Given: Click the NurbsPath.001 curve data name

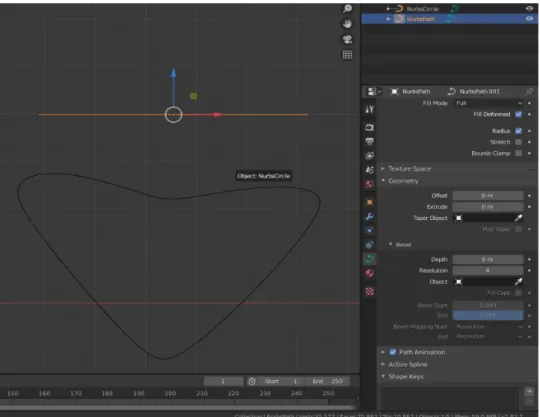Looking at the screenshot, I should point(479,92).
